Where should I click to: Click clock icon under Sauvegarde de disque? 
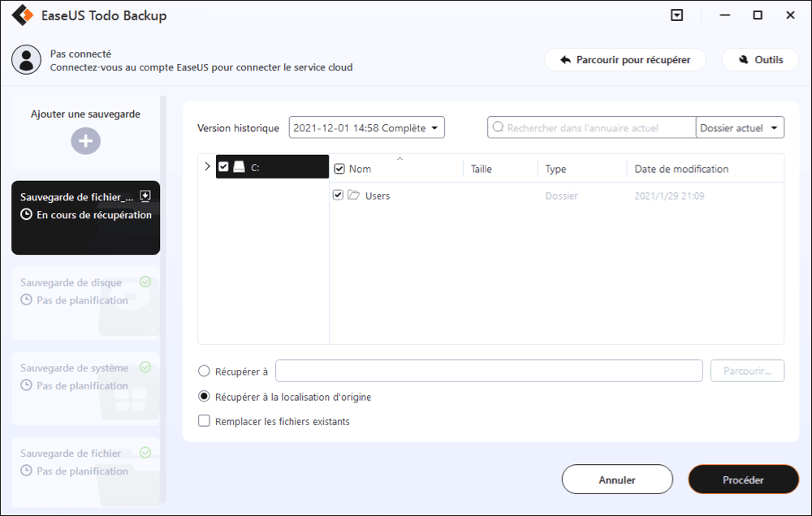[x=27, y=299]
